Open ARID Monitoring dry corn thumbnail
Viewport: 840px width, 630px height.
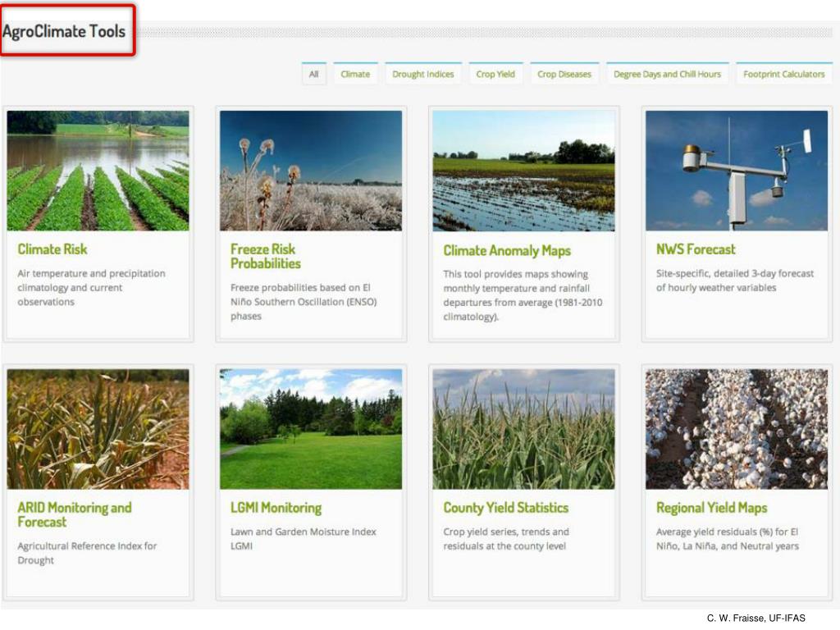98,429
